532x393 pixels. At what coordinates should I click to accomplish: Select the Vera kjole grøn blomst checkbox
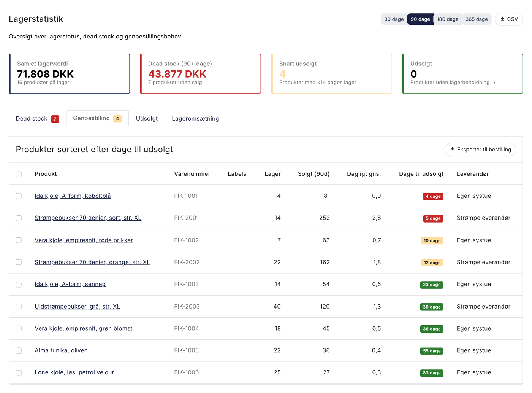click(x=19, y=328)
